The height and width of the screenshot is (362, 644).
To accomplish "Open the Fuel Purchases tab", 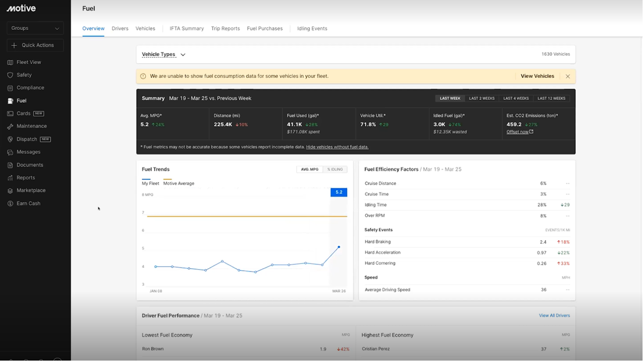I will coord(265,28).
